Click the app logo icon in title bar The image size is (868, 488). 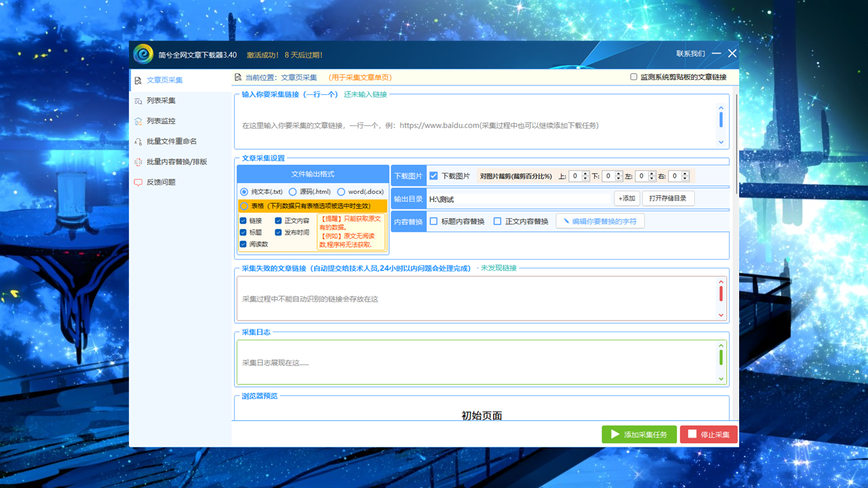143,54
